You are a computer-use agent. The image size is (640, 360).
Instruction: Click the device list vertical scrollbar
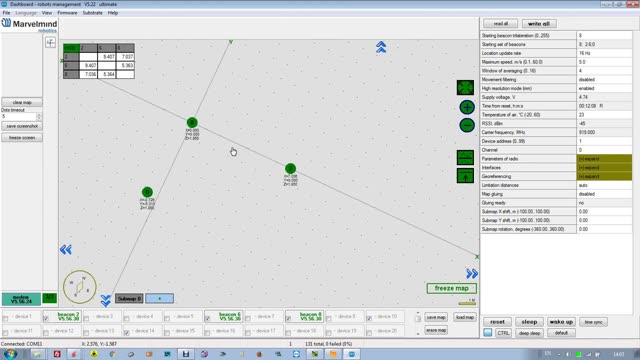pyautogui.click(x=418, y=323)
